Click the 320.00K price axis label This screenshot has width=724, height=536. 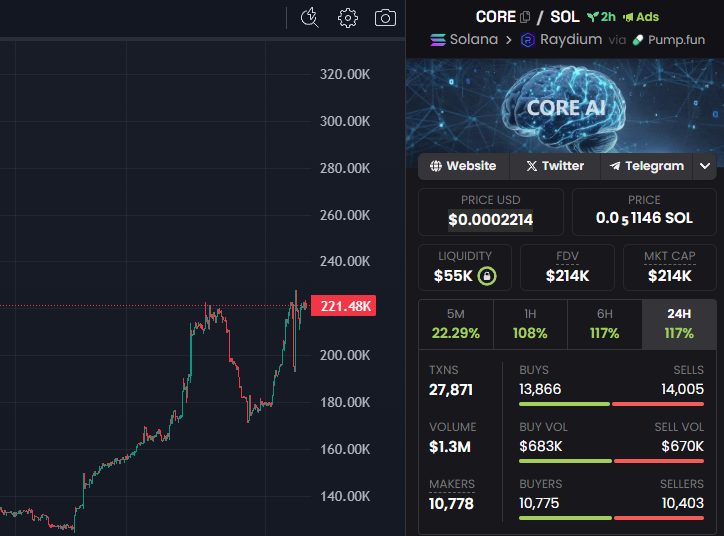point(345,74)
